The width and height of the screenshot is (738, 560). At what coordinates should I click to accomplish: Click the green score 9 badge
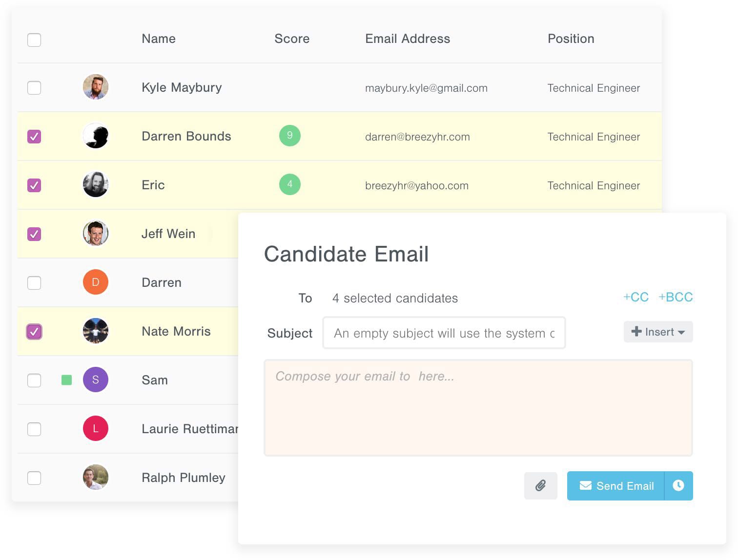coord(289,136)
